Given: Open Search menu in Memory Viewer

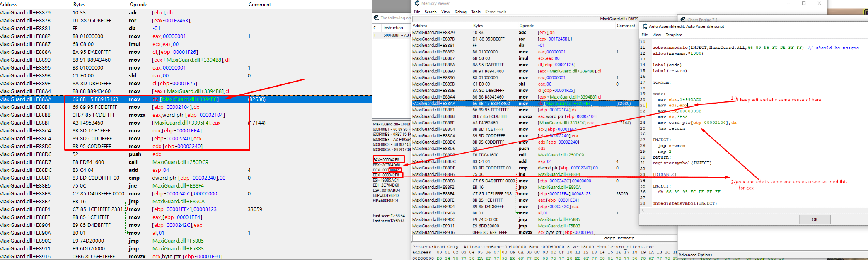Looking at the screenshot, I should [x=430, y=12].
